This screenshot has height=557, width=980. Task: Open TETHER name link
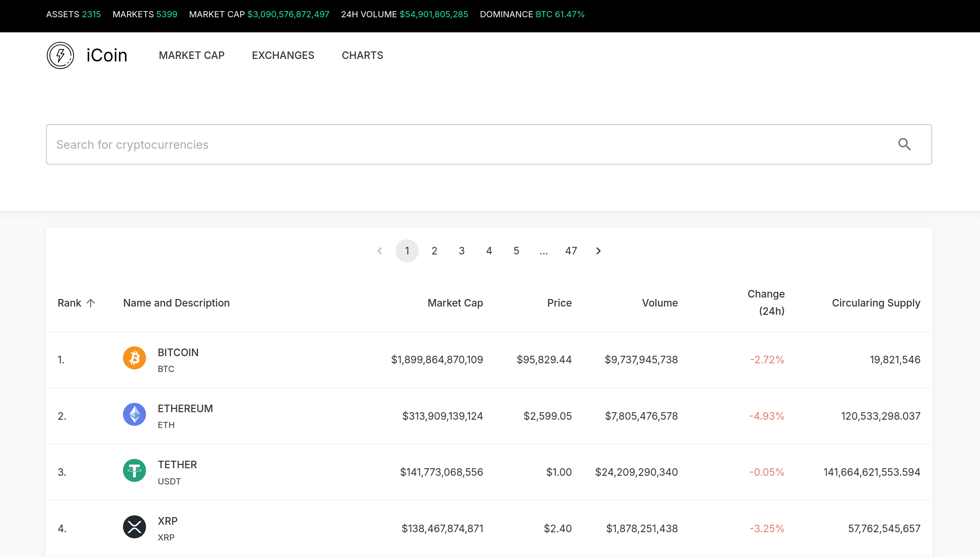177,465
